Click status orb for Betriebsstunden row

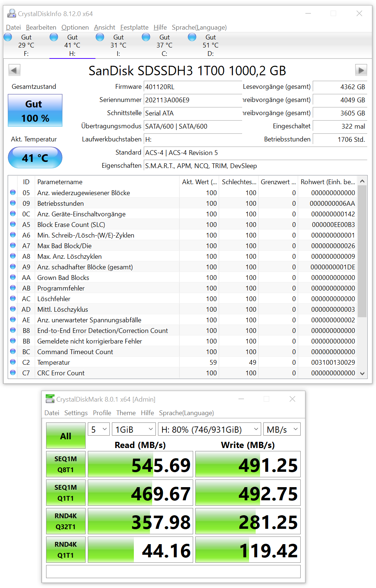coord(13,203)
